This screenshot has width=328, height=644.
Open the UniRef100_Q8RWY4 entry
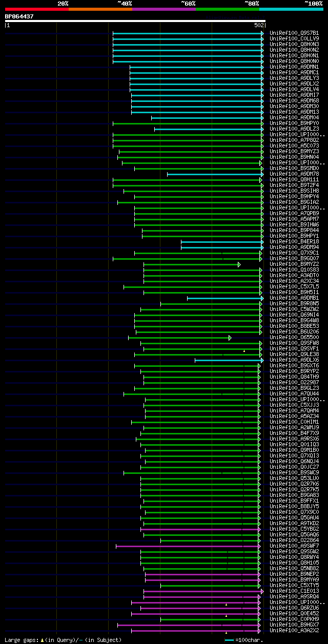pyautogui.click(x=294, y=557)
